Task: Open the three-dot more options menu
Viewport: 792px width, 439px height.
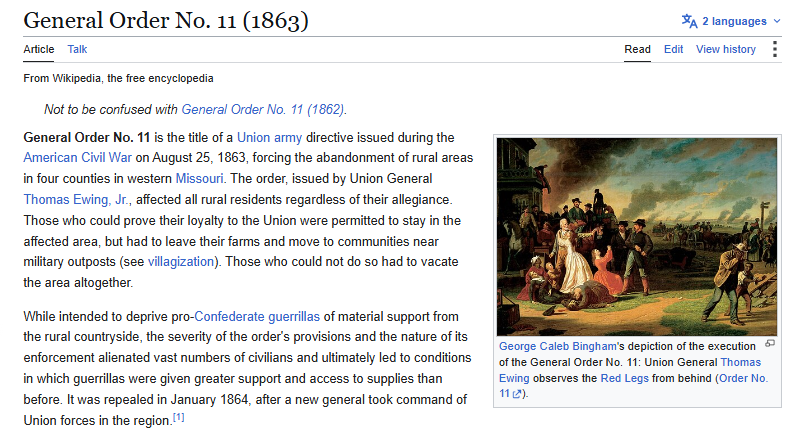Action: [774, 49]
